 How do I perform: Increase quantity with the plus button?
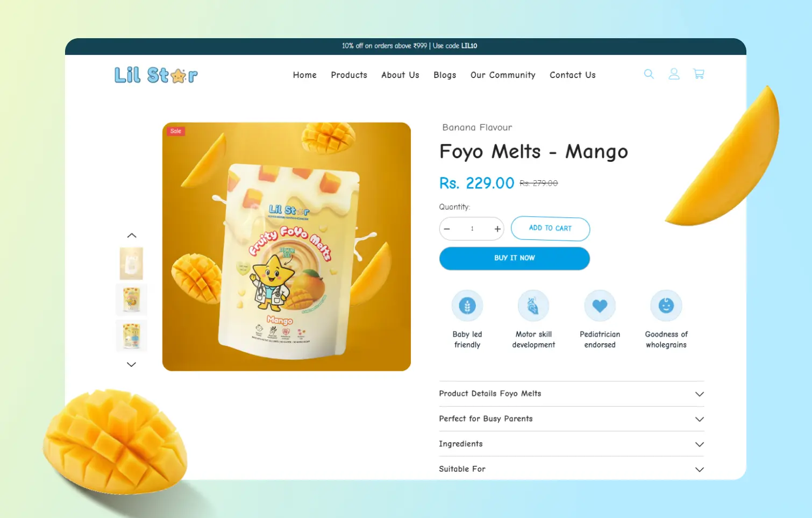(497, 229)
